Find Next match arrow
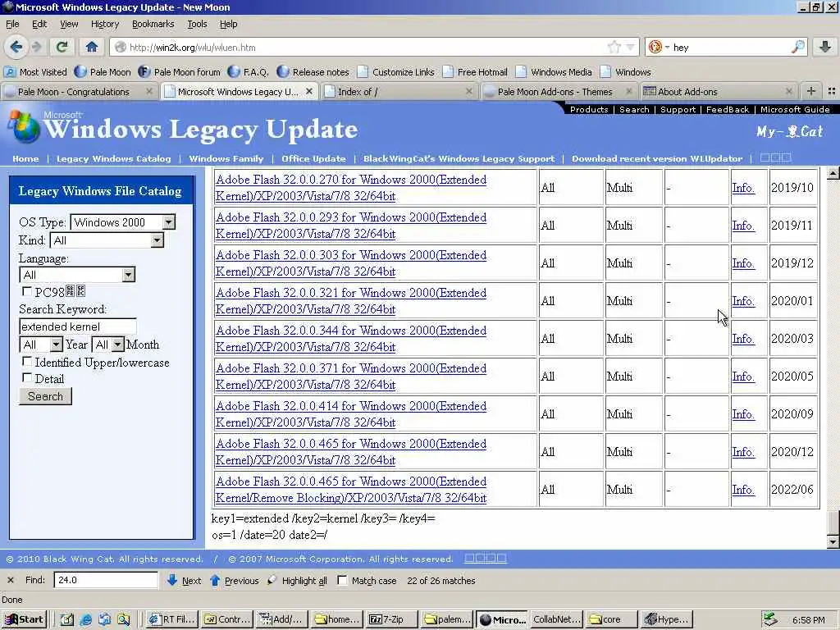Image resolution: width=840 pixels, height=630 pixels. (x=184, y=580)
